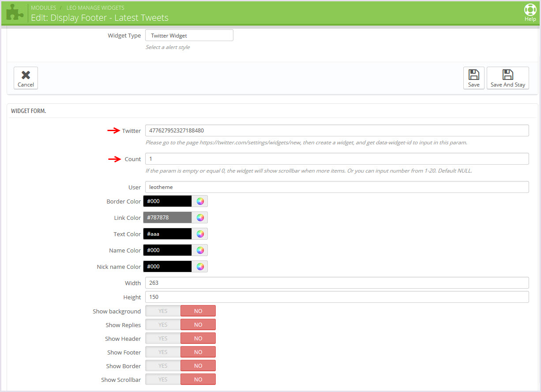Set Show background to NO

(x=198, y=311)
